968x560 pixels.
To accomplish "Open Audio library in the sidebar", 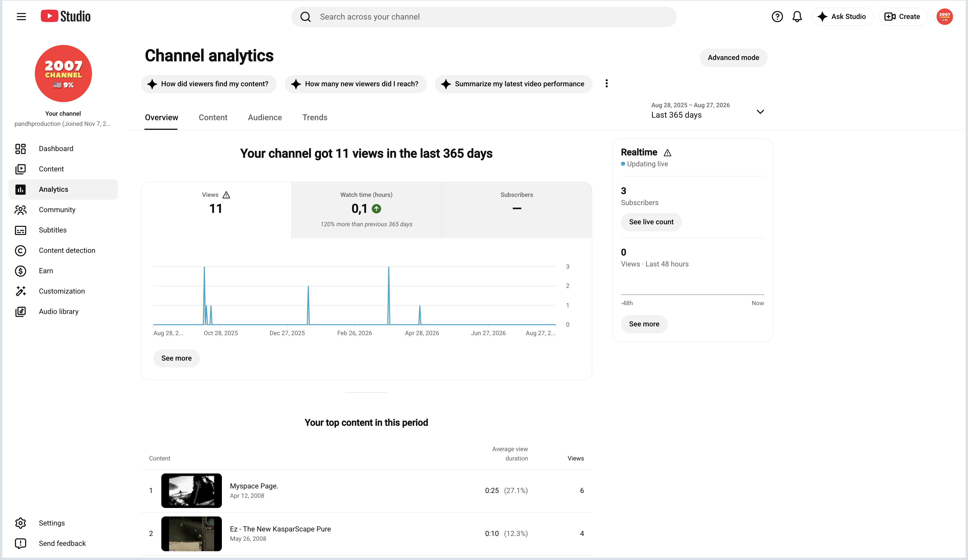I will 63,312.
